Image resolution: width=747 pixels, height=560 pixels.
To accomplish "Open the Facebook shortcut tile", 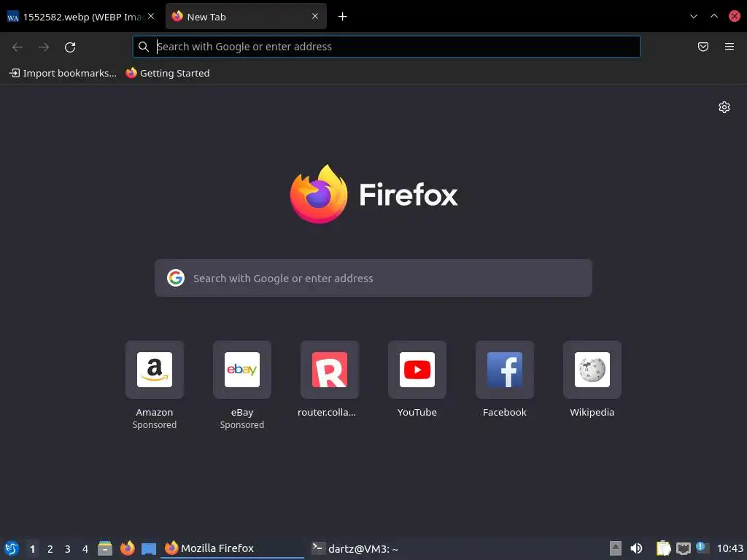I will click(x=505, y=370).
